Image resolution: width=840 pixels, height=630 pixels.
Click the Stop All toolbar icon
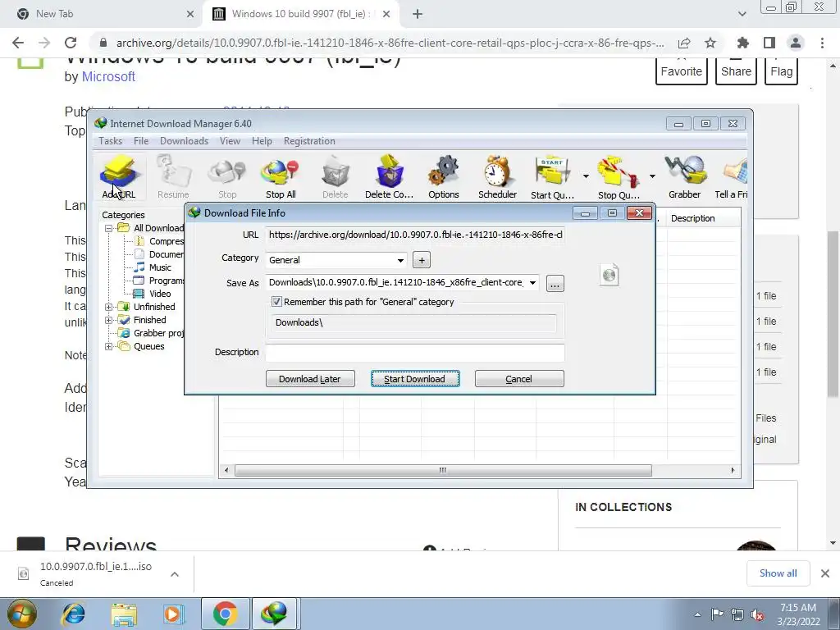click(x=281, y=177)
